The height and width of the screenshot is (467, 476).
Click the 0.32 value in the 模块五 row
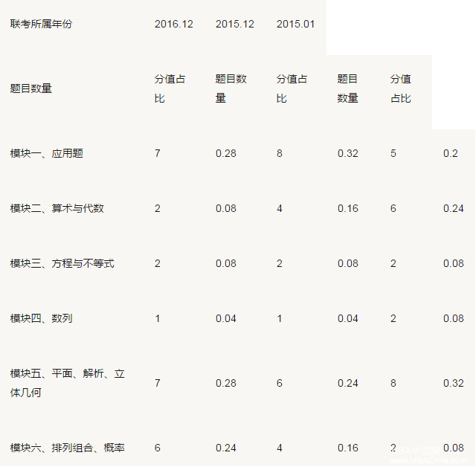click(453, 383)
